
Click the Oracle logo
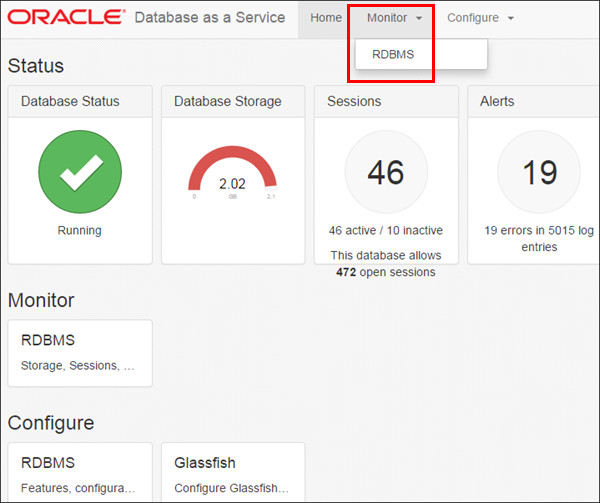(x=65, y=18)
